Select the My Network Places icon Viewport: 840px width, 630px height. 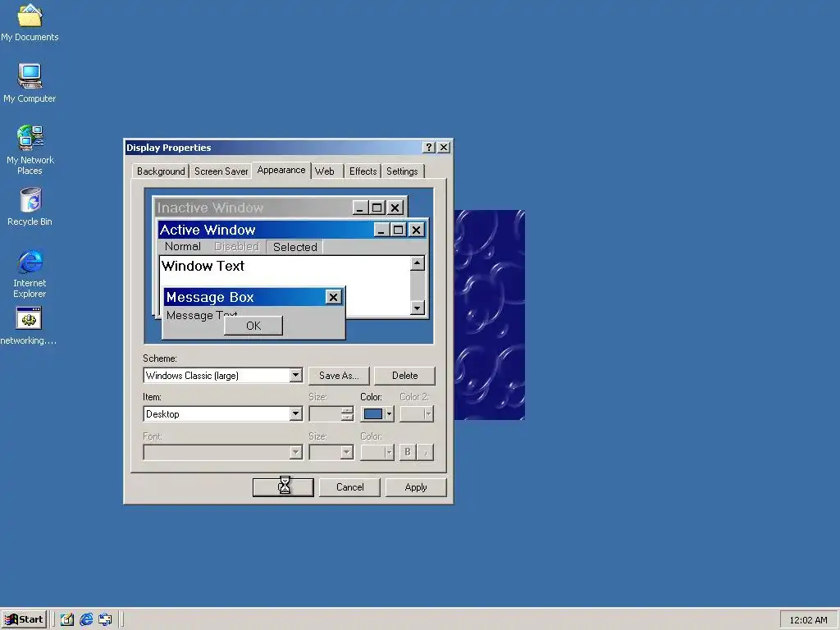pyautogui.click(x=30, y=150)
